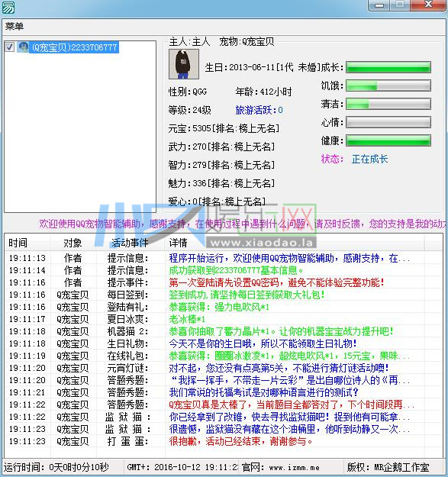The width and height of the screenshot is (448, 477).
Task: Select the 19:11:23 监狱猫 很遗憾 log row
Action: click(x=224, y=429)
